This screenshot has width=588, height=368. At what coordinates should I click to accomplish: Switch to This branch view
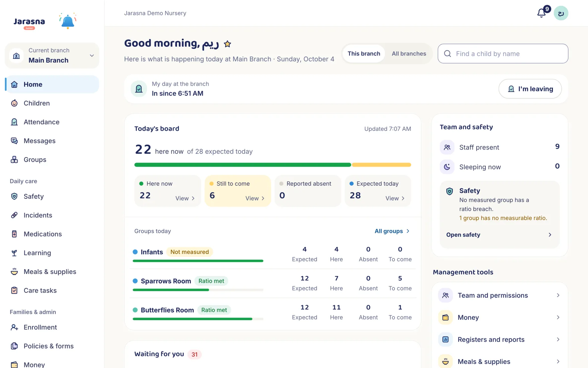(364, 54)
